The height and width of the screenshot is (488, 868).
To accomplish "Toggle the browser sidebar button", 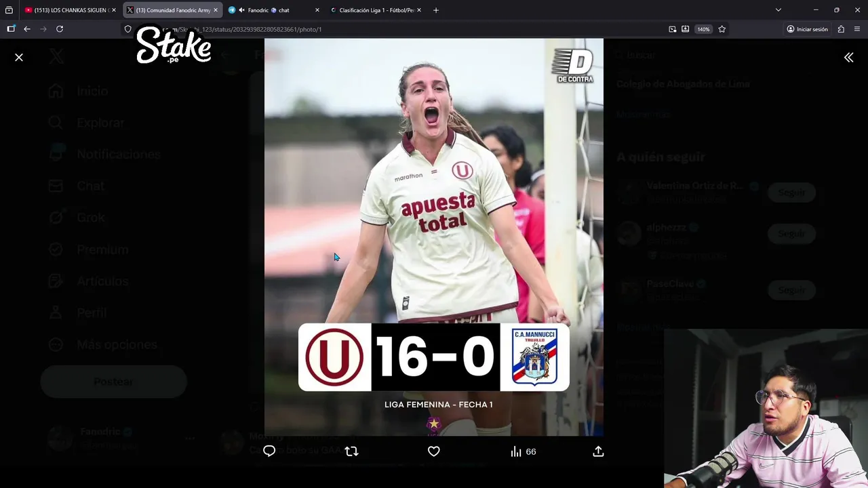I will tap(11, 29).
